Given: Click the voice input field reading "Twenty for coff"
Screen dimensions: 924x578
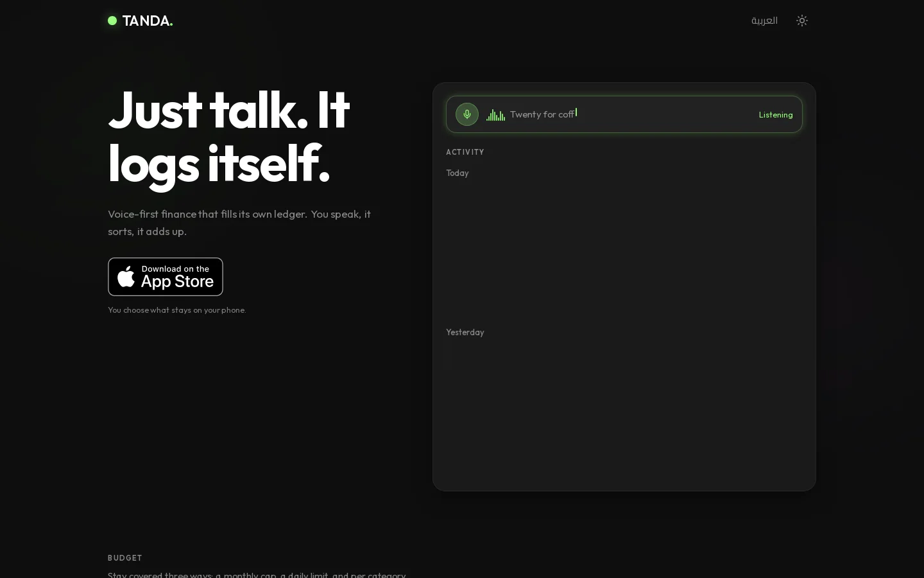Looking at the screenshot, I should pos(624,114).
